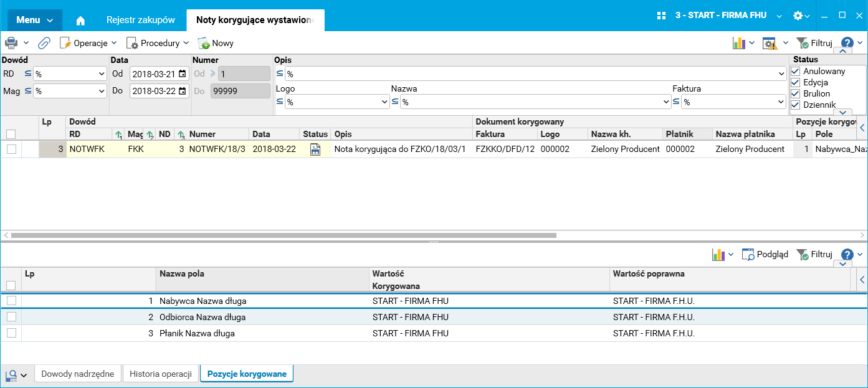Viewport: 868px width, 388px height.
Task: Open calendar picker for Od date
Action: coord(182,74)
